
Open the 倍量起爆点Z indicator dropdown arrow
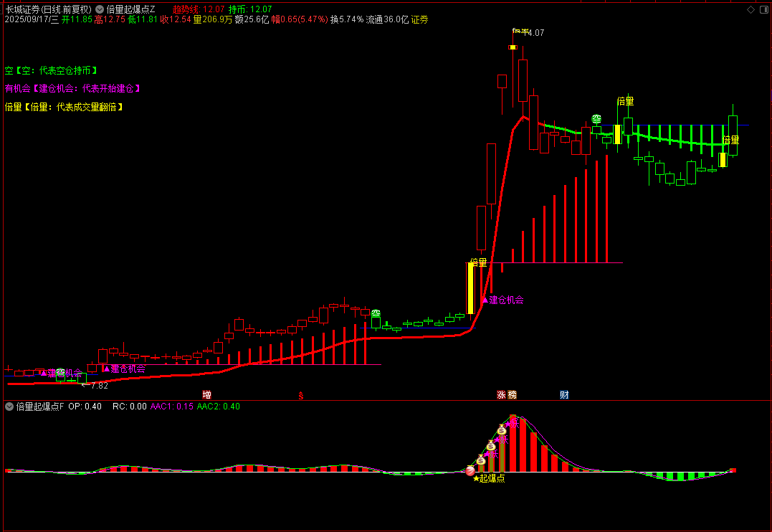point(100,9)
